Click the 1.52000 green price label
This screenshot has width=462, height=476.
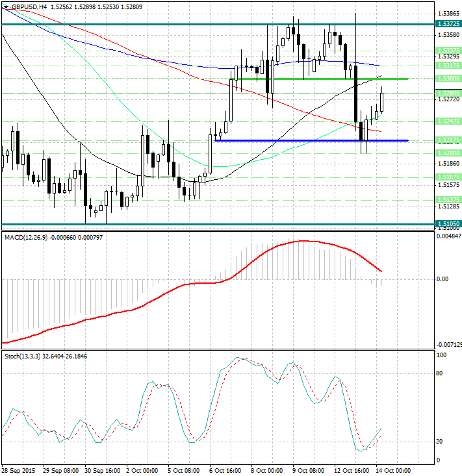pos(448,153)
